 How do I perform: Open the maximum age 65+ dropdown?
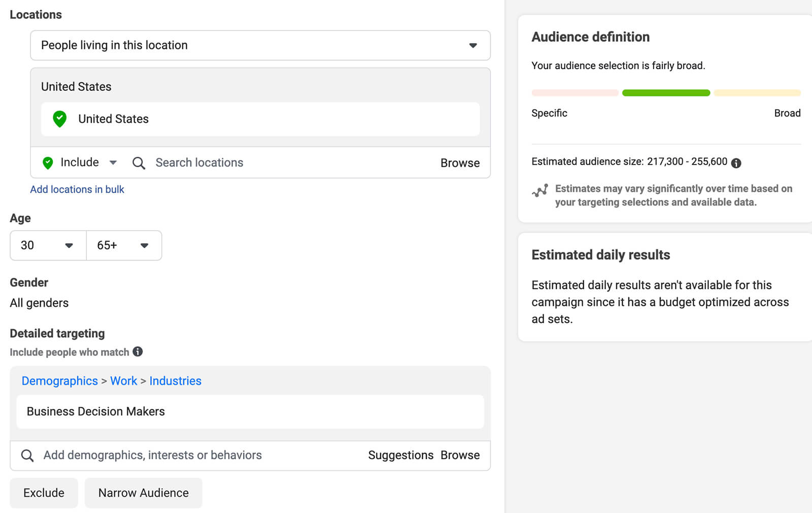tap(124, 245)
